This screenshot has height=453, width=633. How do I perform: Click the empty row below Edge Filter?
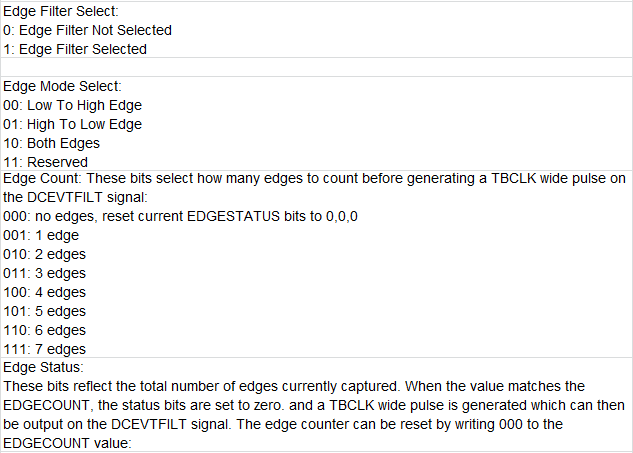[x=316, y=67]
